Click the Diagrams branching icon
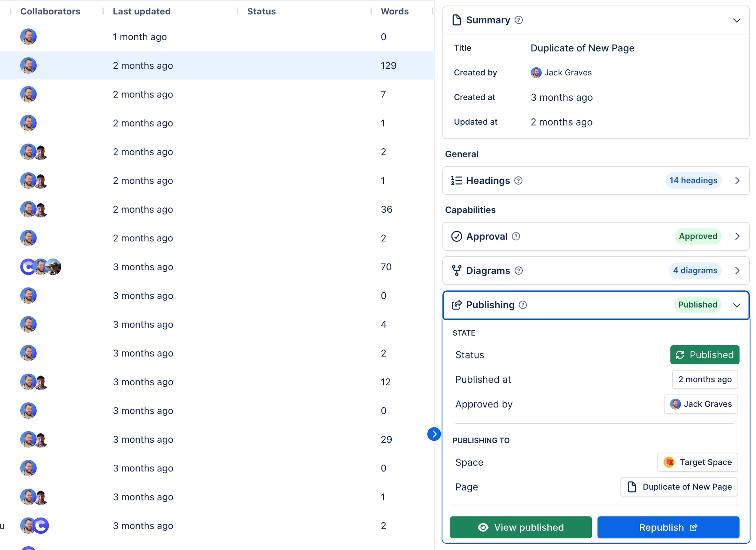The width and height of the screenshot is (756, 550). pyautogui.click(x=457, y=270)
